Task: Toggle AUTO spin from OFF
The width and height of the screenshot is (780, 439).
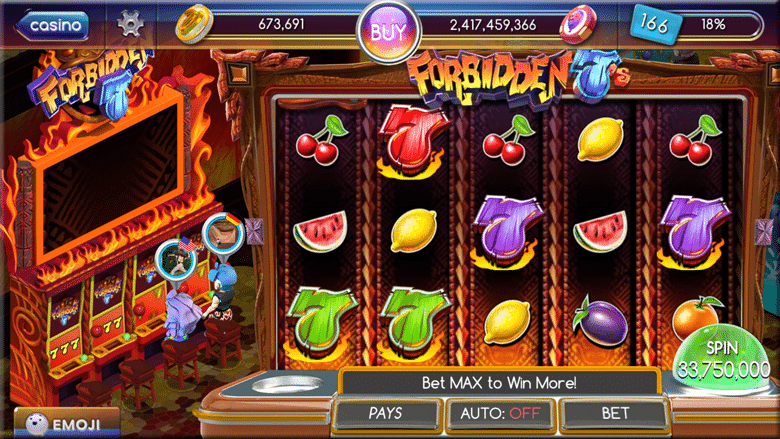Action: [x=500, y=413]
